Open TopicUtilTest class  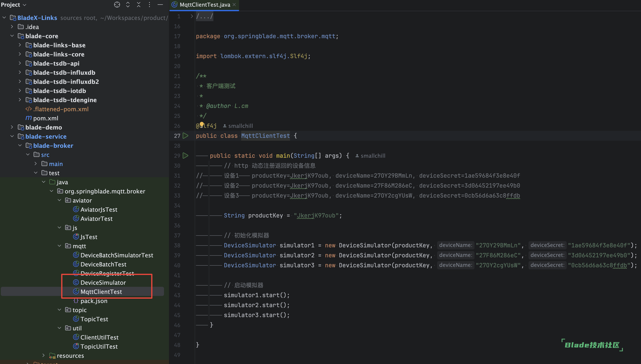pos(95,346)
